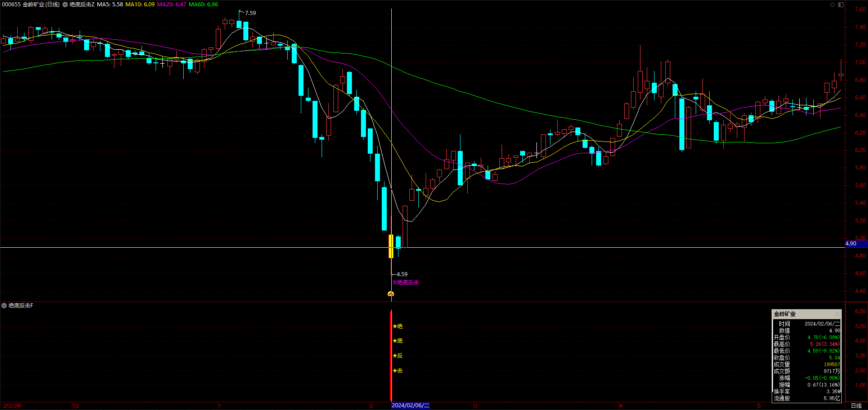Image resolution: width=868 pixels, height=410 pixels.
Task: Open the dropdown arrow beside 绝底反击Z indicator
Action: 65,5
